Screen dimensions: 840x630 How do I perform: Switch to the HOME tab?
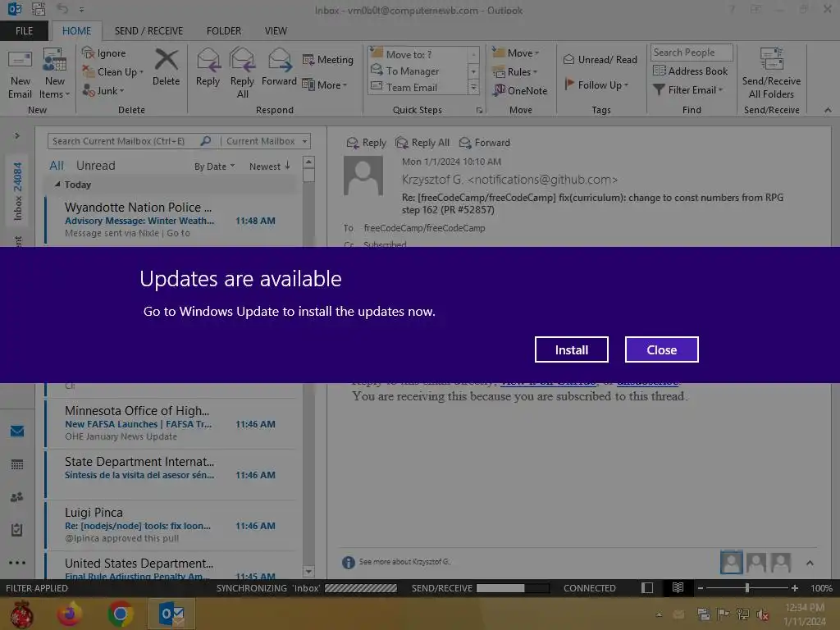[76, 31]
